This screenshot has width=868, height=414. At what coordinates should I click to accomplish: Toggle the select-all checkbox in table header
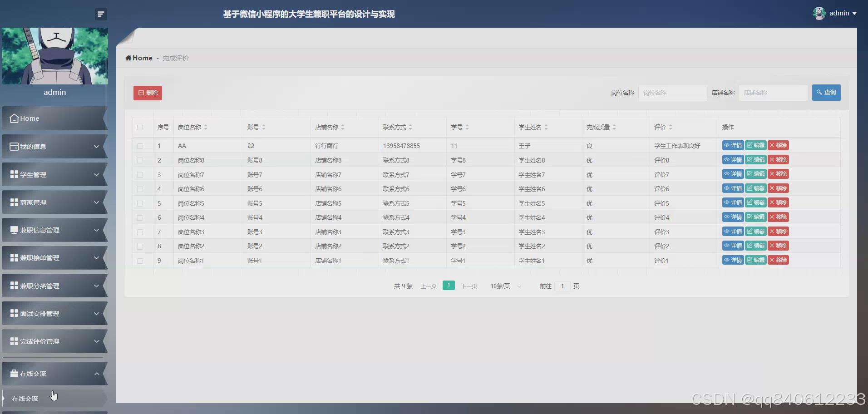coord(140,128)
